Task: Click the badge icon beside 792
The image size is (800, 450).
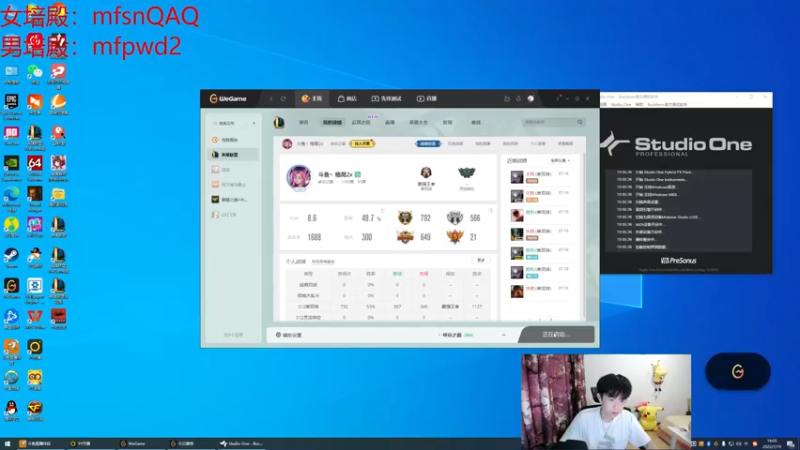Action: (x=405, y=218)
